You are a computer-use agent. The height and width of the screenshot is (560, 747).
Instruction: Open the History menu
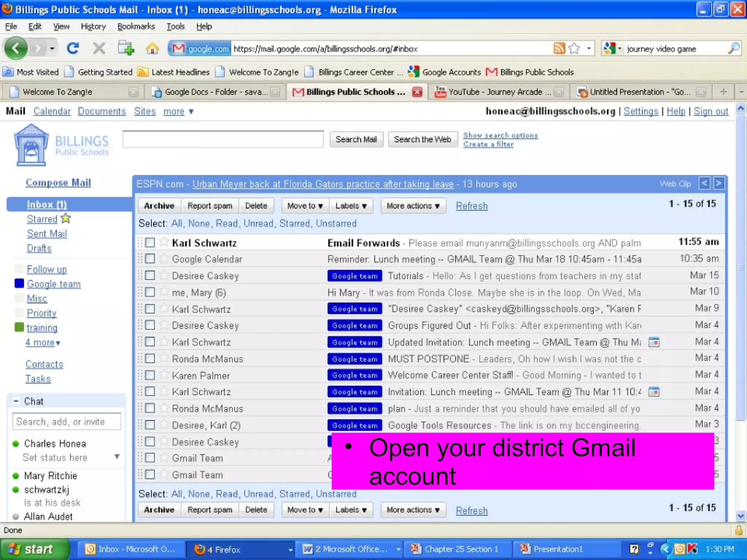(93, 27)
